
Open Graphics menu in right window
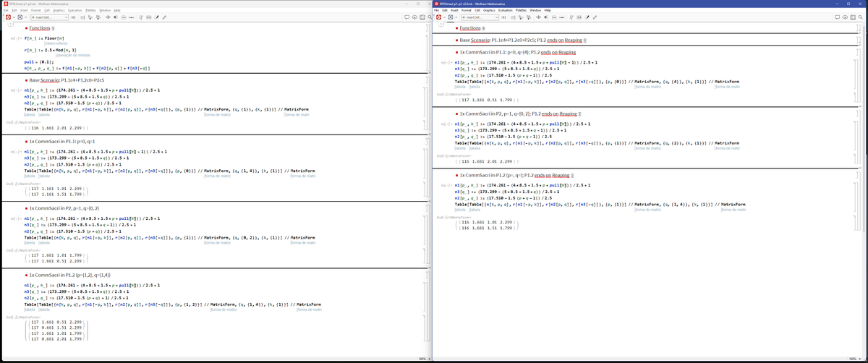click(x=489, y=10)
